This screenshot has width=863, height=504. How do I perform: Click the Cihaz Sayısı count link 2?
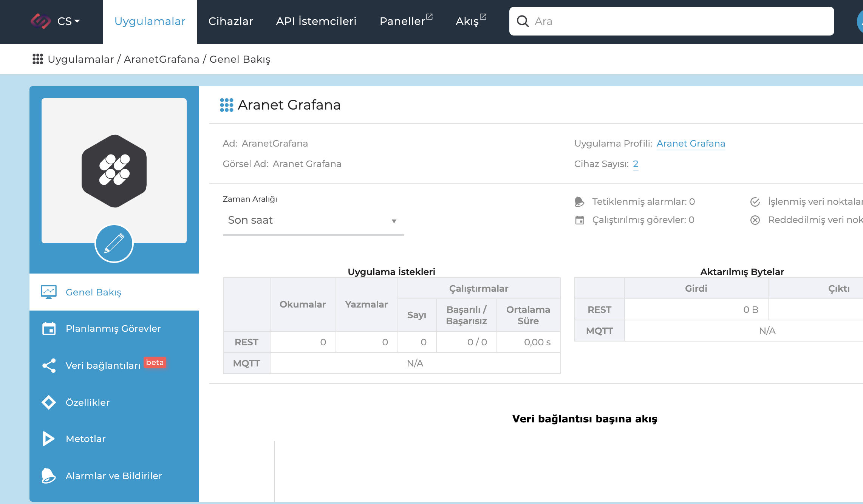(636, 164)
